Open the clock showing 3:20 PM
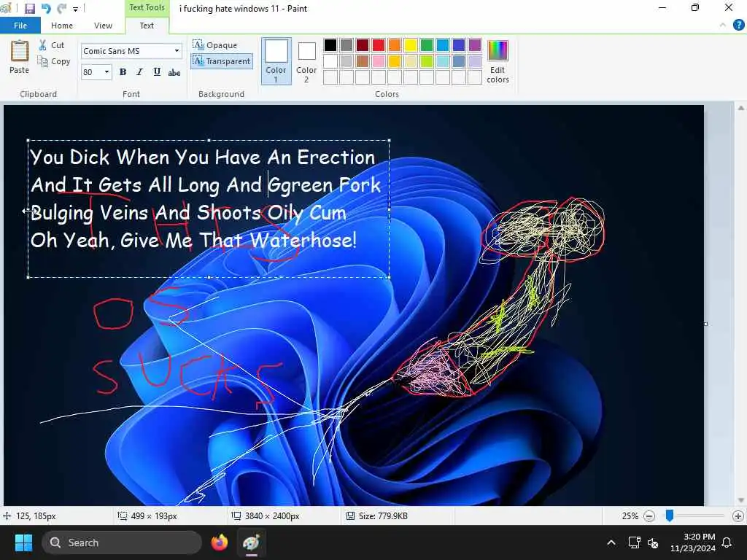The image size is (747, 560). pos(693,542)
